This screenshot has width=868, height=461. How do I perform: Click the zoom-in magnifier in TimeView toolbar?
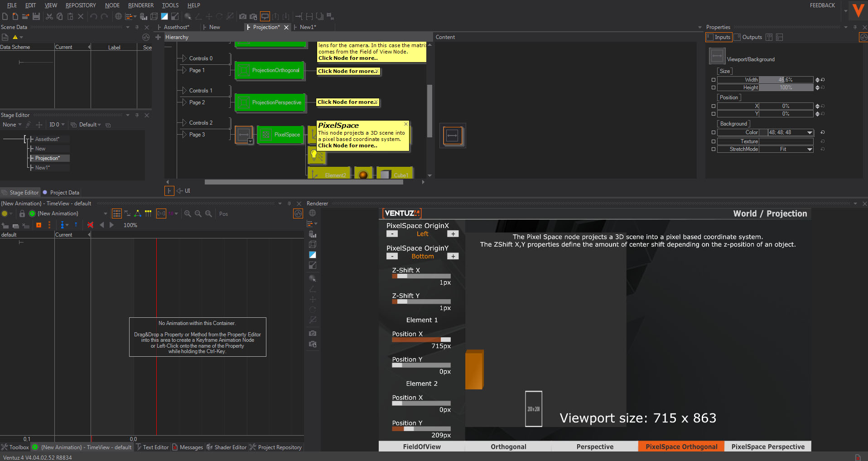[188, 214]
